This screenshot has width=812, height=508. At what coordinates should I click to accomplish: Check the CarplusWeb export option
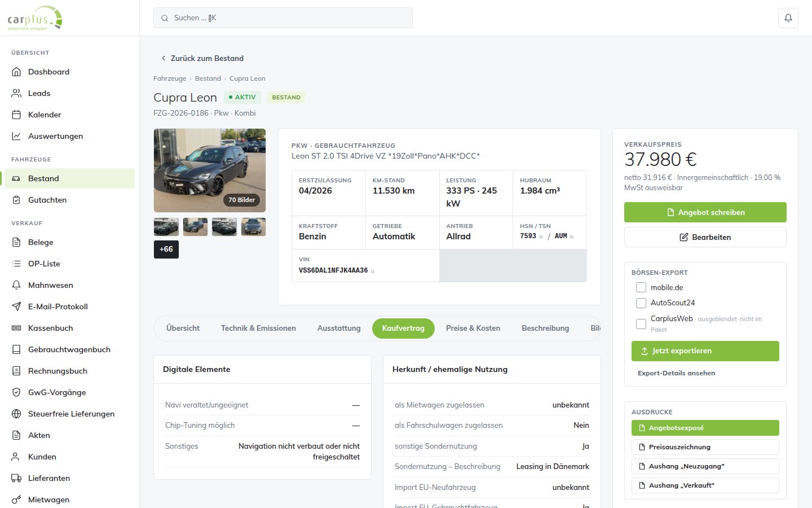641,324
